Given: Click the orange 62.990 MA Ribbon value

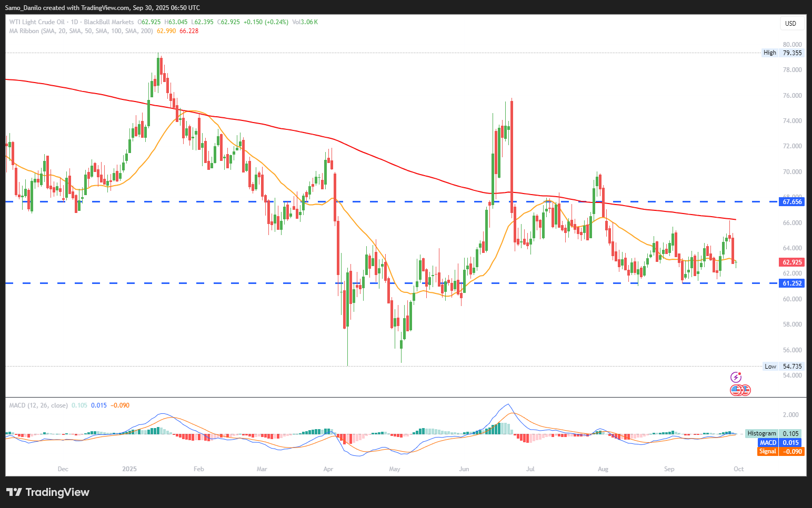Looking at the screenshot, I should pyautogui.click(x=166, y=31).
